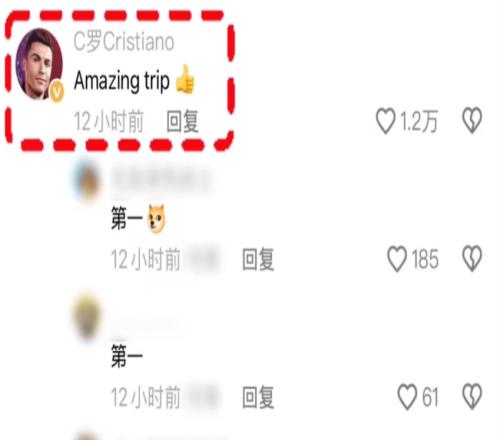The width and height of the screenshot is (500, 440).
Task: Select the Amazing trip comment text
Action: pos(122,81)
